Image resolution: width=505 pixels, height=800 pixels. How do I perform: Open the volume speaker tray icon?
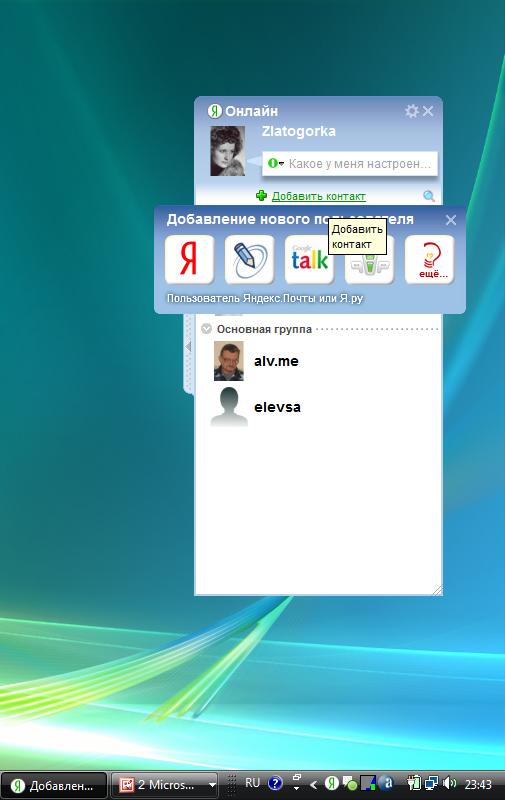(449, 783)
